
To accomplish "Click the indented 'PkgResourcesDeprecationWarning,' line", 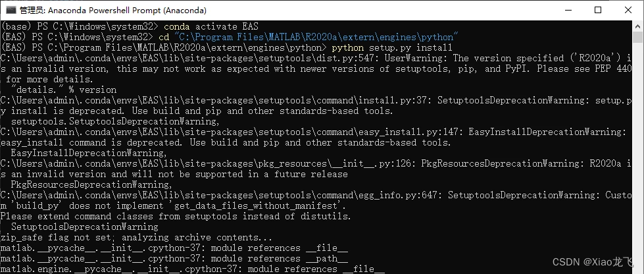I will pos(91,184).
